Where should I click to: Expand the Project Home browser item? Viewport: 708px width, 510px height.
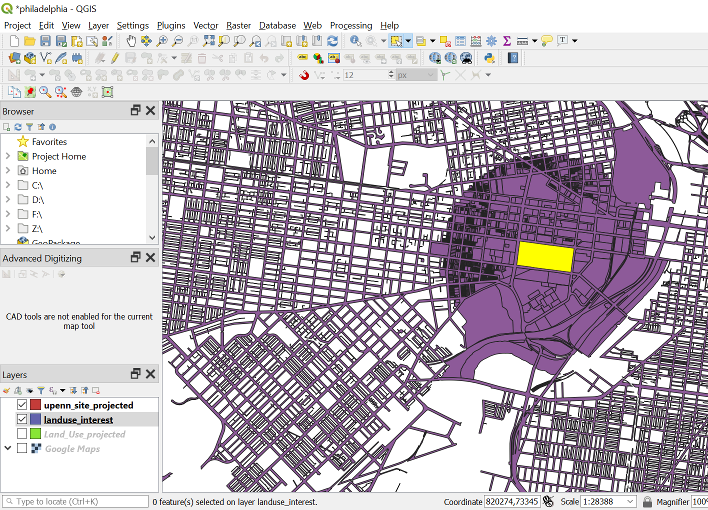tap(8, 156)
